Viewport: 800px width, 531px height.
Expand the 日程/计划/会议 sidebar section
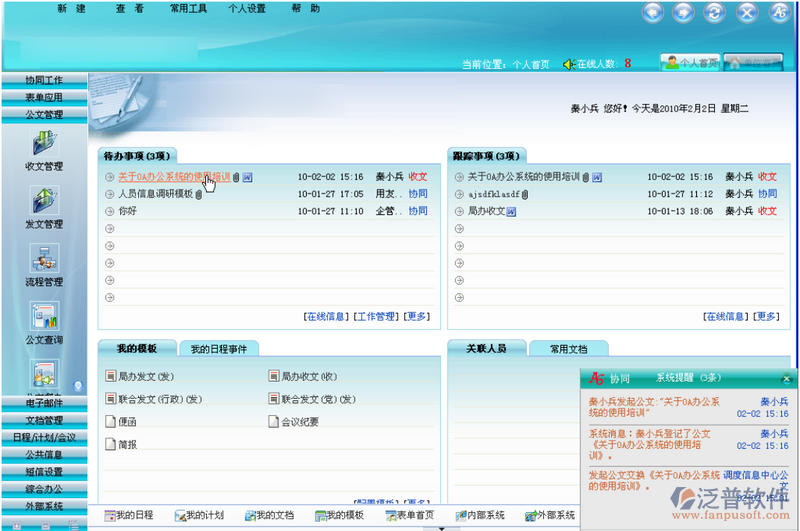(44, 437)
